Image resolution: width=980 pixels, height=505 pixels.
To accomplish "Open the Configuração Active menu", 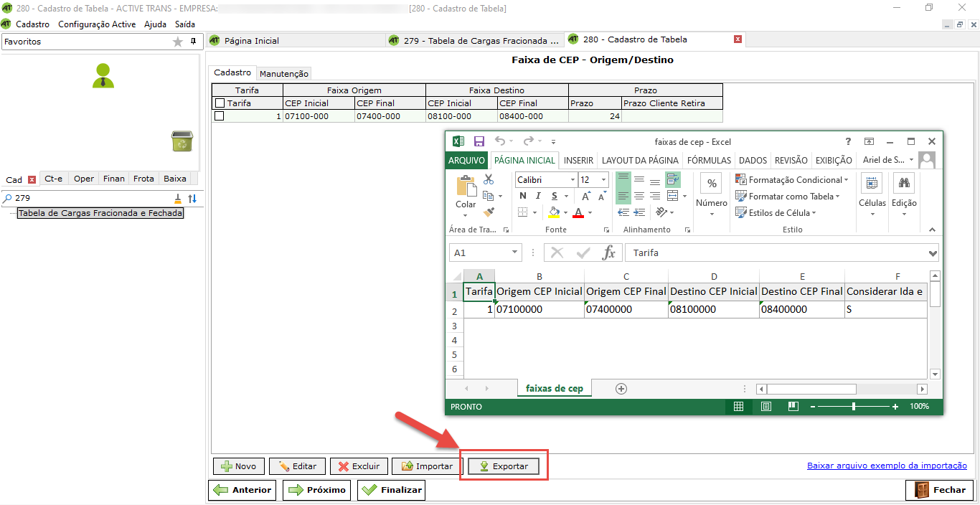I will pyautogui.click(x=97, y=24).
